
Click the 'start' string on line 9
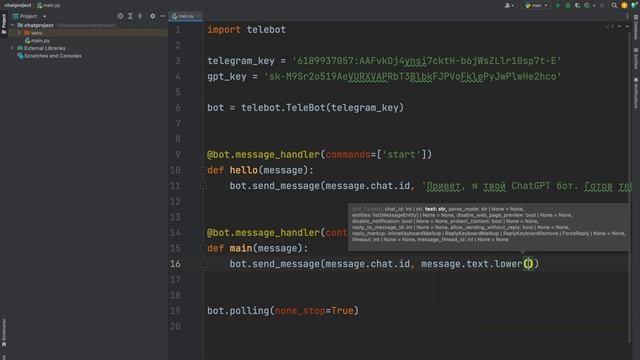tap(402, 155)
